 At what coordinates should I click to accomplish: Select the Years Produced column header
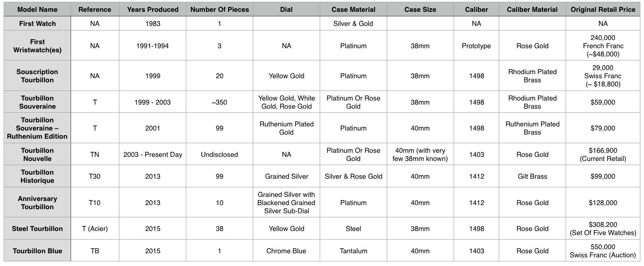[153, 10]
